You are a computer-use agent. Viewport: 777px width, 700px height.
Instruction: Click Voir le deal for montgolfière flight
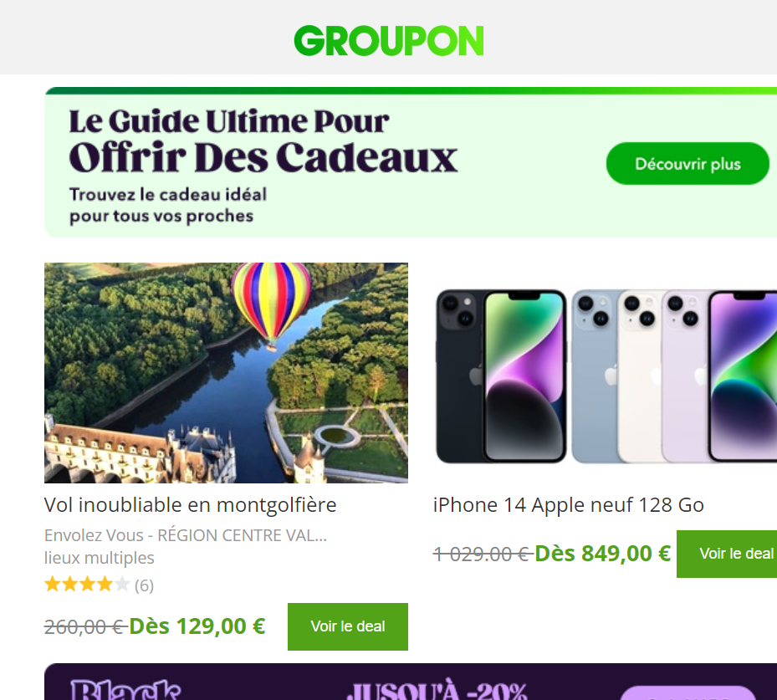tap(348, 626)
